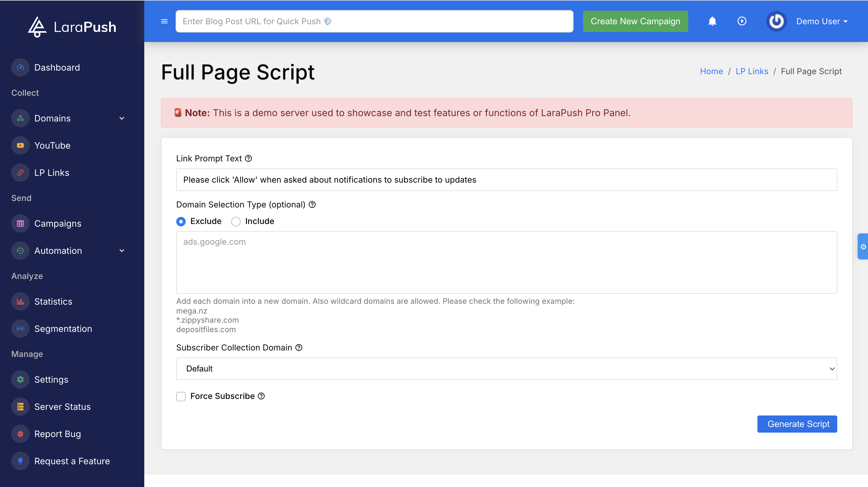The width and height of the screenshot is (868, 487).
Task: Click the Campaigns grid icon
Action: pos(21,224)
